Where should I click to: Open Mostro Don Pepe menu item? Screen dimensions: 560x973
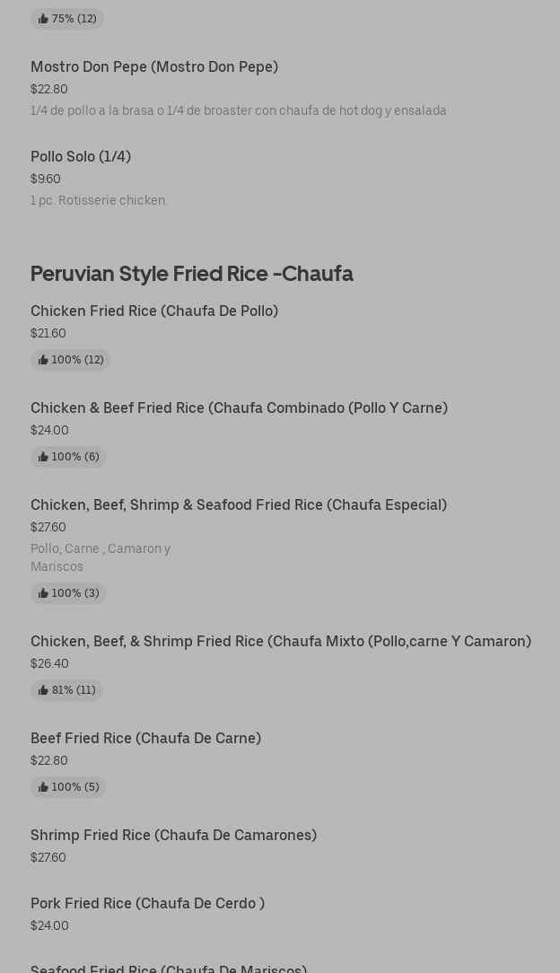[x=154, y=67]
